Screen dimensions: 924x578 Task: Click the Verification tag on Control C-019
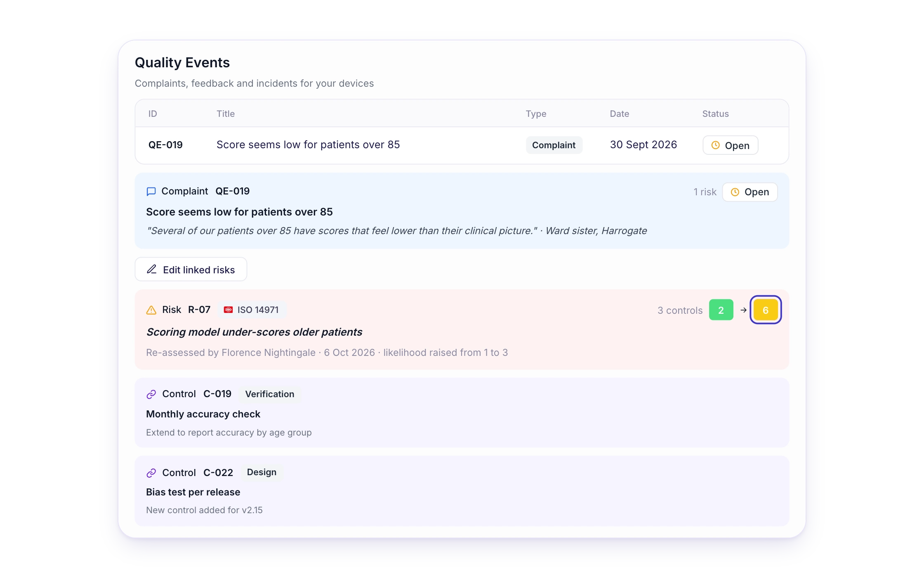coord(270,394)
